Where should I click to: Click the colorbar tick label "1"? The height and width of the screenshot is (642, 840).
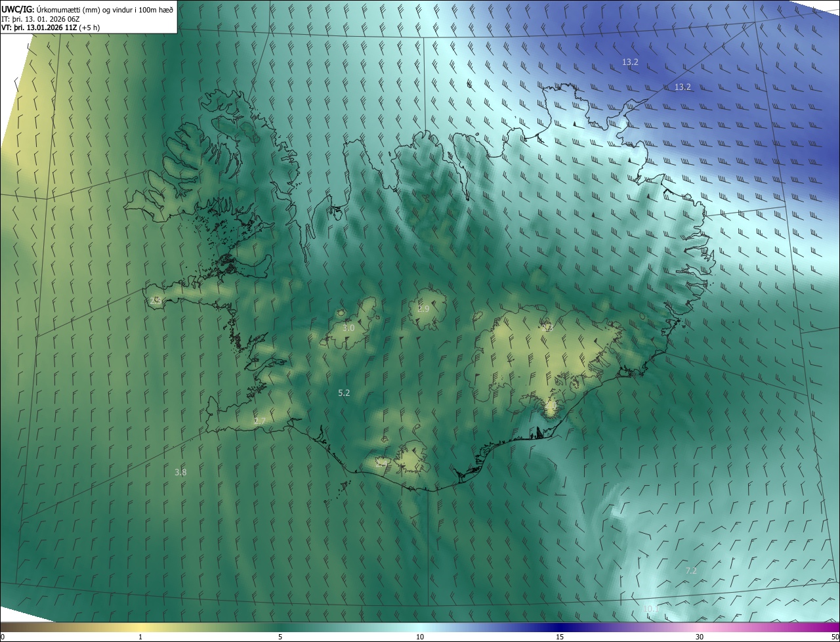pos(140,637)
